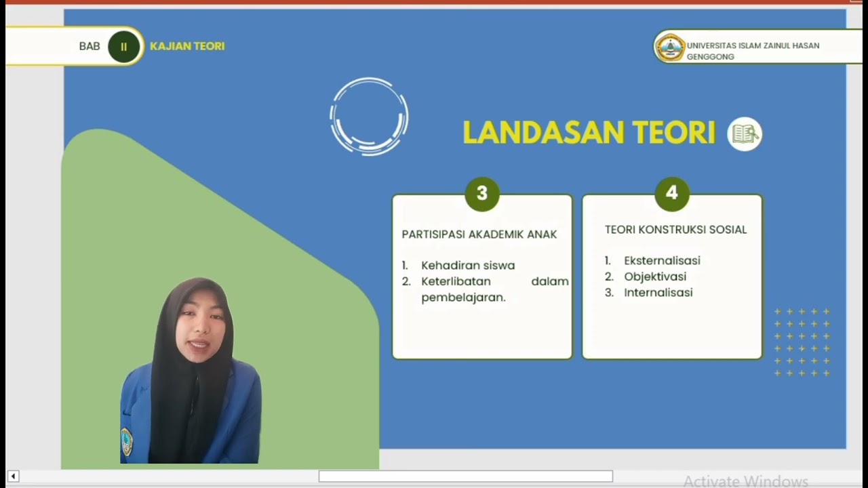Click the presenter webcam video
The width and height of the screenshot is (868, 488).
pos(191,371)
